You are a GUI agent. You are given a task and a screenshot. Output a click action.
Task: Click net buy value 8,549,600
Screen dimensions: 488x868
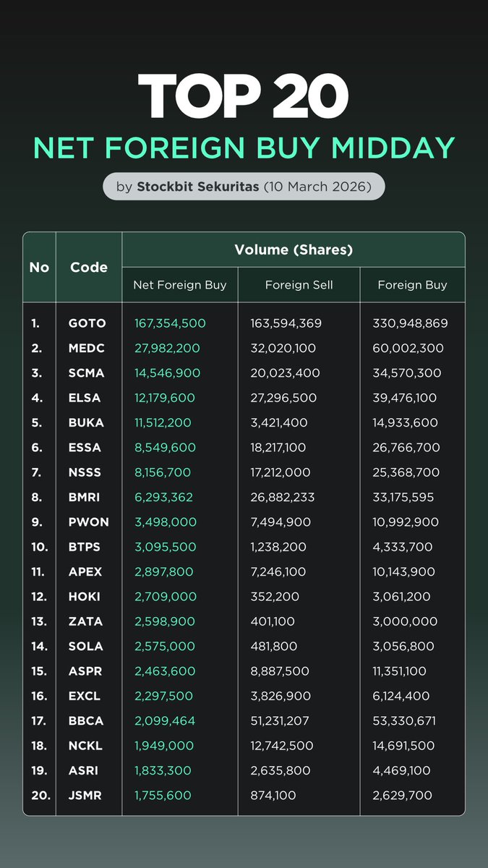point(165,448)
